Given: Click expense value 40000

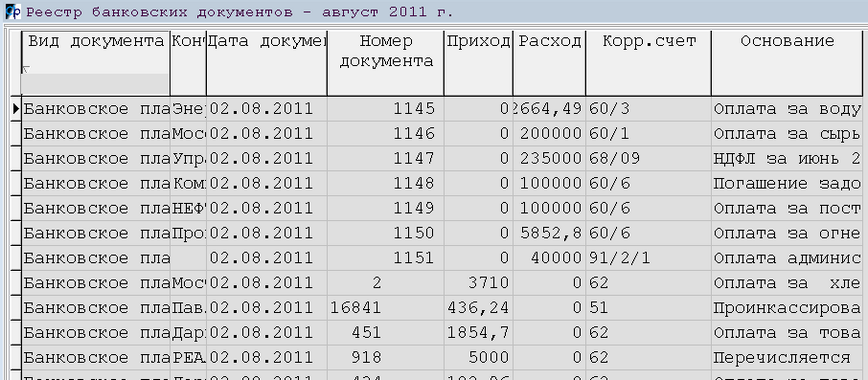Looking at the screenshot, I should (x=549, y=259).
